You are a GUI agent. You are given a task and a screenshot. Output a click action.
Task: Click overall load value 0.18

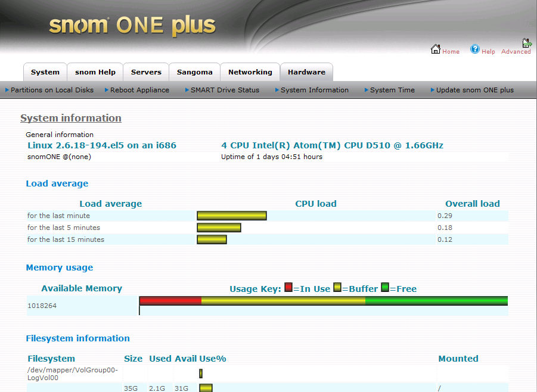(445, 228)
